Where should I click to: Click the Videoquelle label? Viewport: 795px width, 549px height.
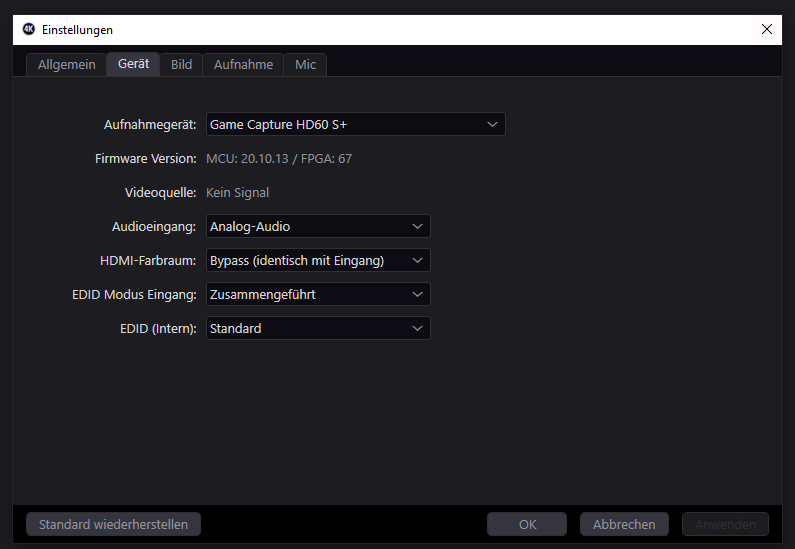[x=160, y=192]
